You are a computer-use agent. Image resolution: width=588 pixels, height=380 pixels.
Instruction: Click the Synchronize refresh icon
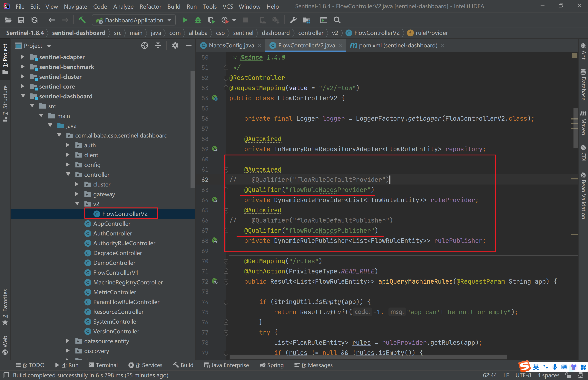[x=34, y=20]
